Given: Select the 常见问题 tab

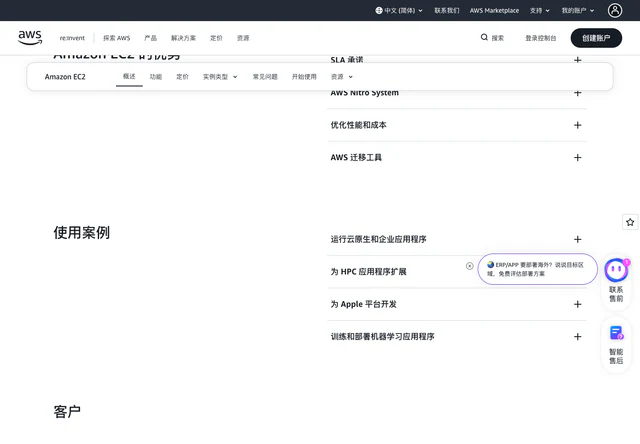Looking at the screenshot, I should point(265,77).
